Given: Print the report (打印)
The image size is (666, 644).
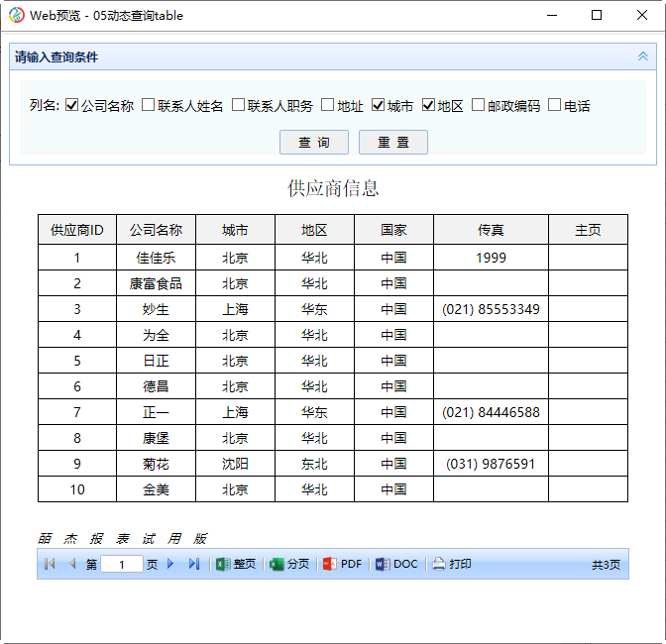Looking at the screenshot, I should (451, 564).
